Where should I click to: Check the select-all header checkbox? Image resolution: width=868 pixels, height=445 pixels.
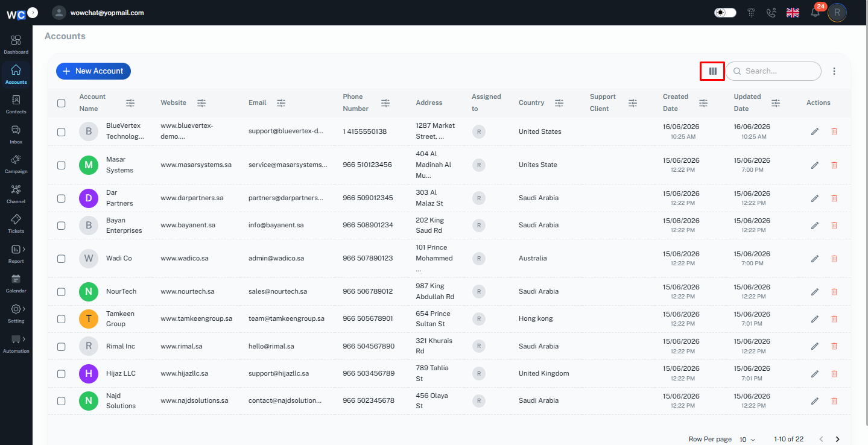(61, 103)
